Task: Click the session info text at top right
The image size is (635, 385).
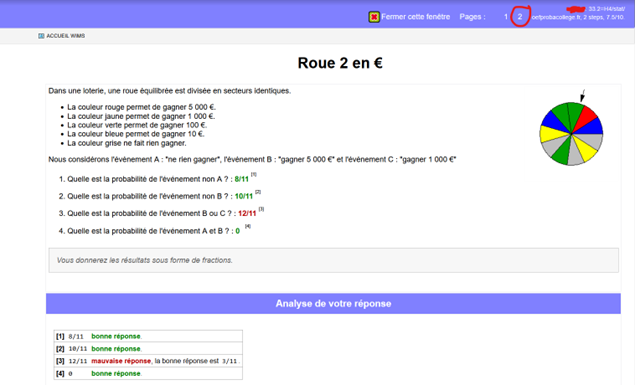Action: 578,14
